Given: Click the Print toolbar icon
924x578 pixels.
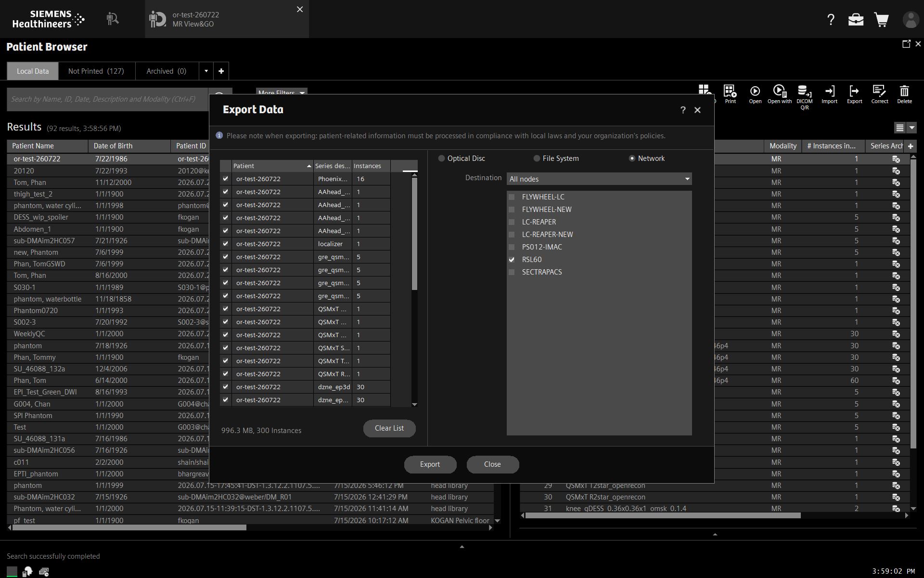Looking at the screenshot, I should click(730, 94).
